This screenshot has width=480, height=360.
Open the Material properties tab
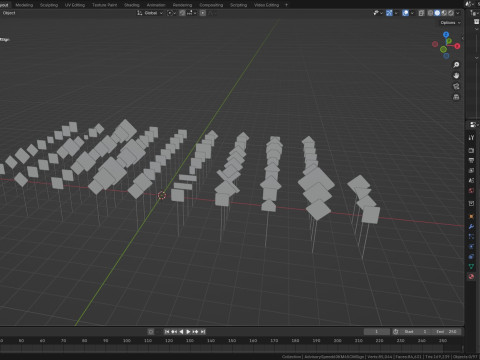pos(471,277)
